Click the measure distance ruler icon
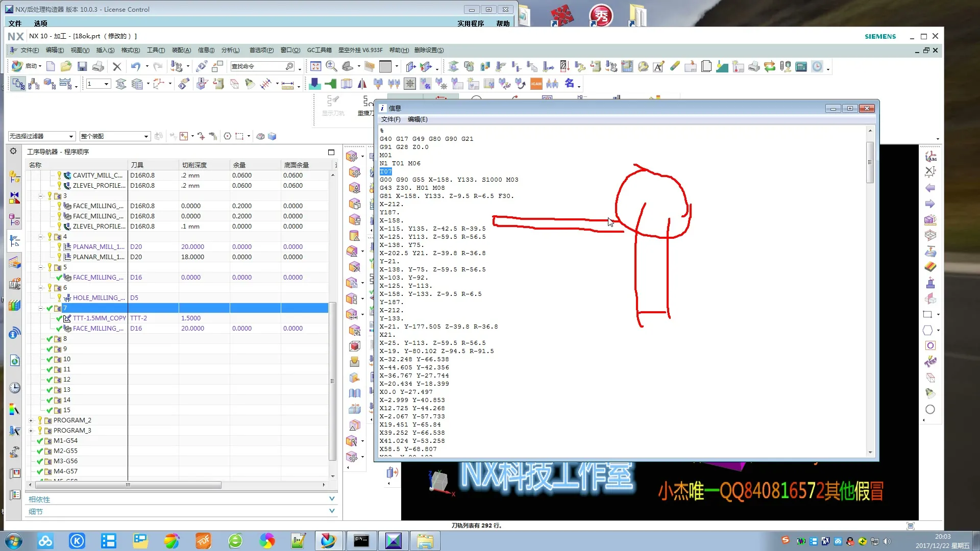The height and width of the screenshot is (551, 980). pyautogui.click(x=287, y=85)
